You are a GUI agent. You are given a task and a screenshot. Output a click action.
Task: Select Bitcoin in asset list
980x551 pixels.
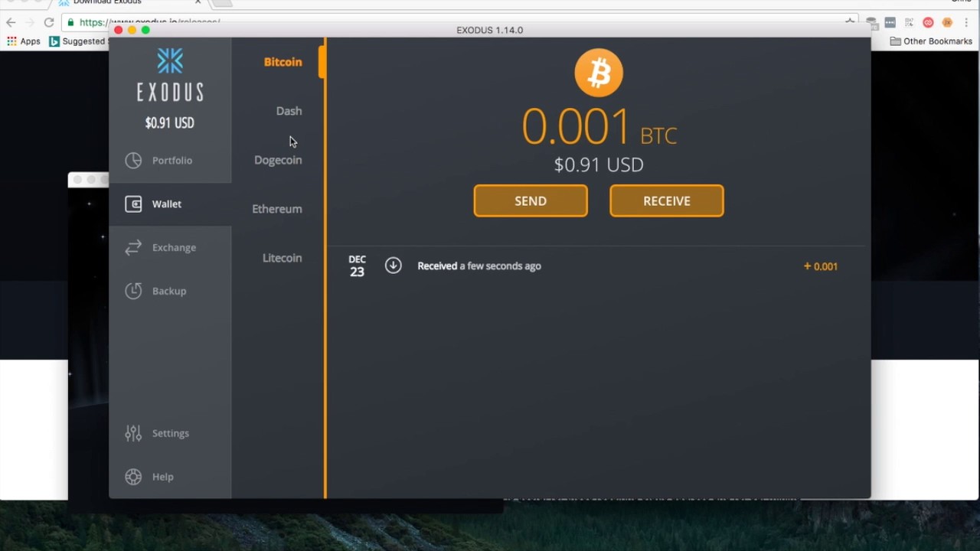pyautogui.click(x=283, y=62)
